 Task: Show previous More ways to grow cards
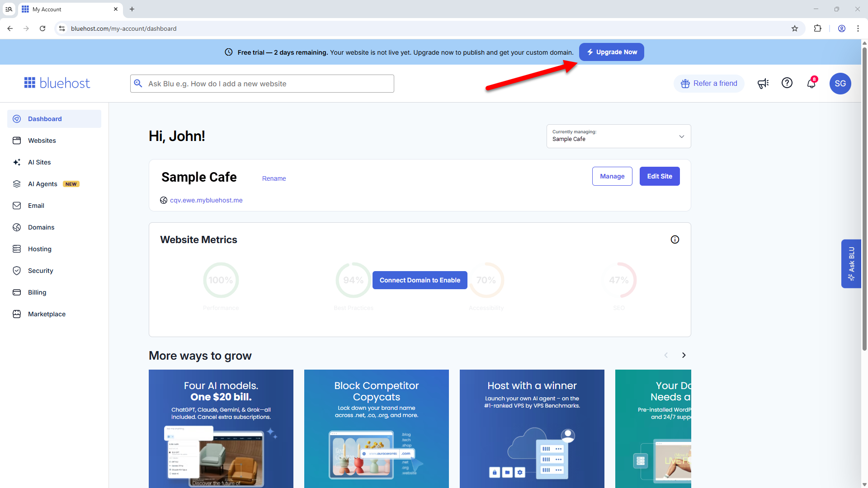666,355
